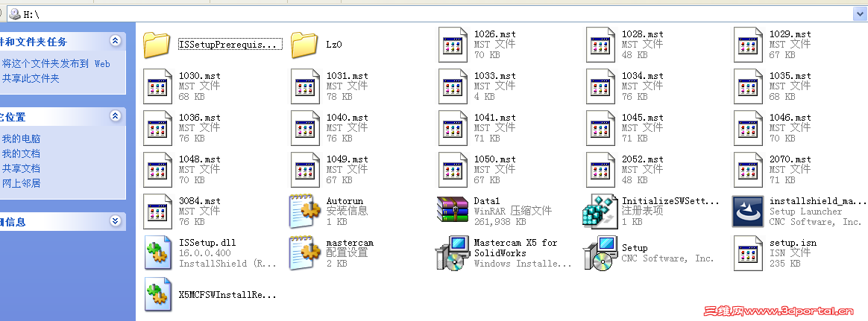The width and height of the screenshot is (868, 321).
Task: Click the 1026.mst file name text
Action: 495,34
